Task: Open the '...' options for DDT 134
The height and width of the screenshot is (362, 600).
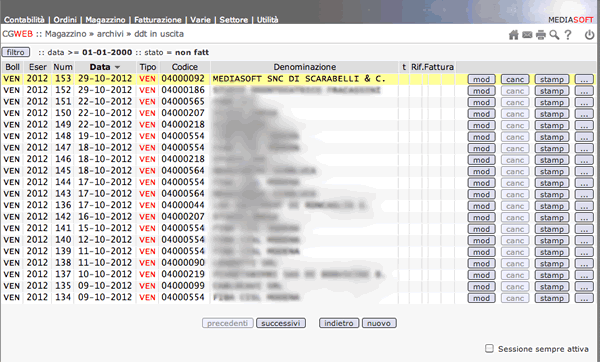Action: [x=584, y=298]
